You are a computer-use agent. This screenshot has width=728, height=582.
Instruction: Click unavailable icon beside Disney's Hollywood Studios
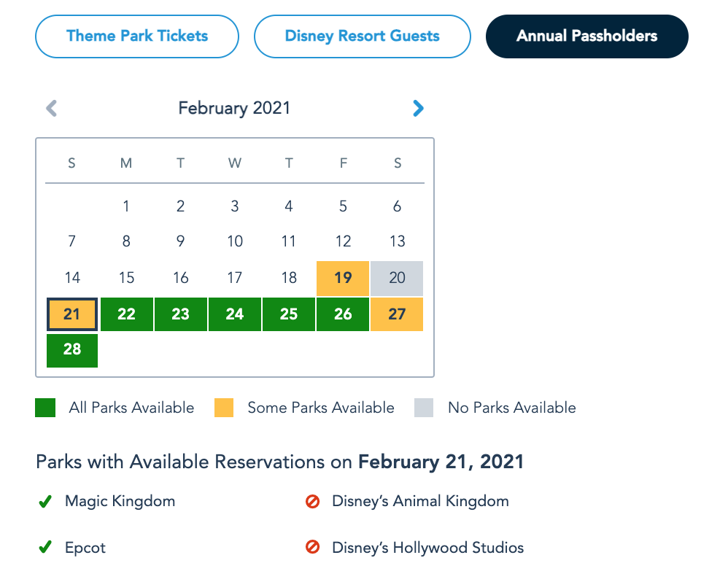(x=313, y=547)
